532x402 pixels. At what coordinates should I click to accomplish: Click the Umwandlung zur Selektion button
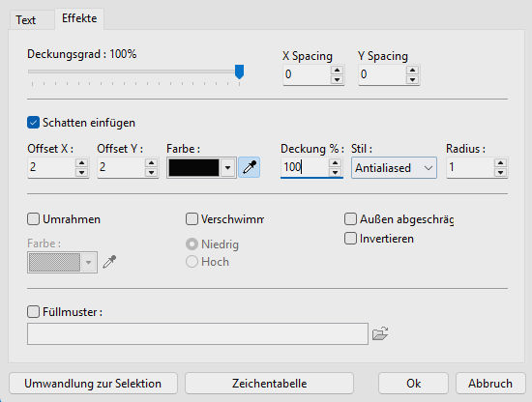[93, 384]
